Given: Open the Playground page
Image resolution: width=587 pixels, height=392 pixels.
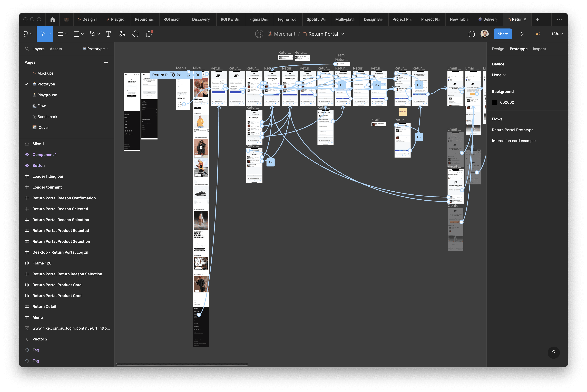Looking at the screenshot, I should [47, 95].
